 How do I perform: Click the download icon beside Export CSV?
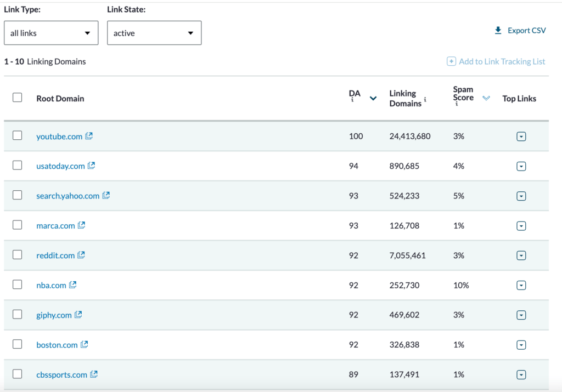pos(498,30)
